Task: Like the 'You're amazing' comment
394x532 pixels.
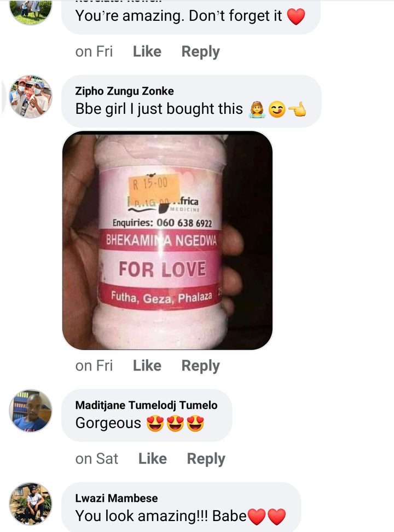Action: click(147, 51)
